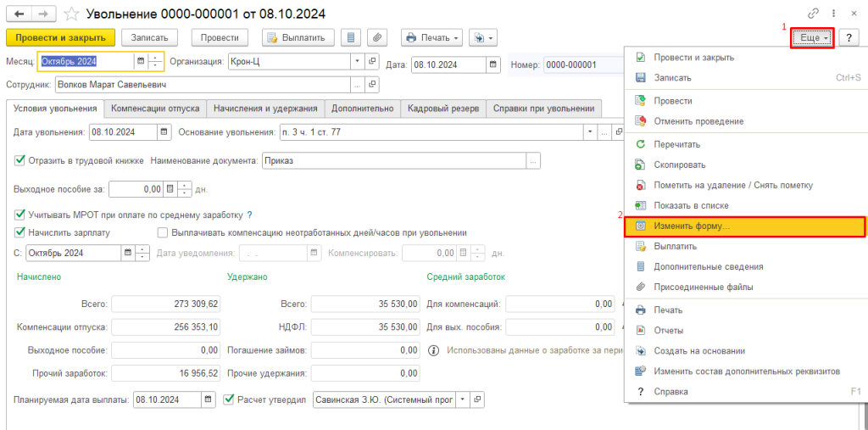Choose Изменить состав дополнительных реквизитов
This screenshot has width=868, height=430.
coord(744,371)
